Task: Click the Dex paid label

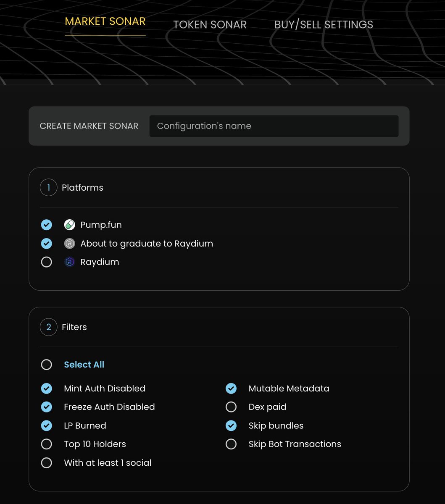Action: 267,407
